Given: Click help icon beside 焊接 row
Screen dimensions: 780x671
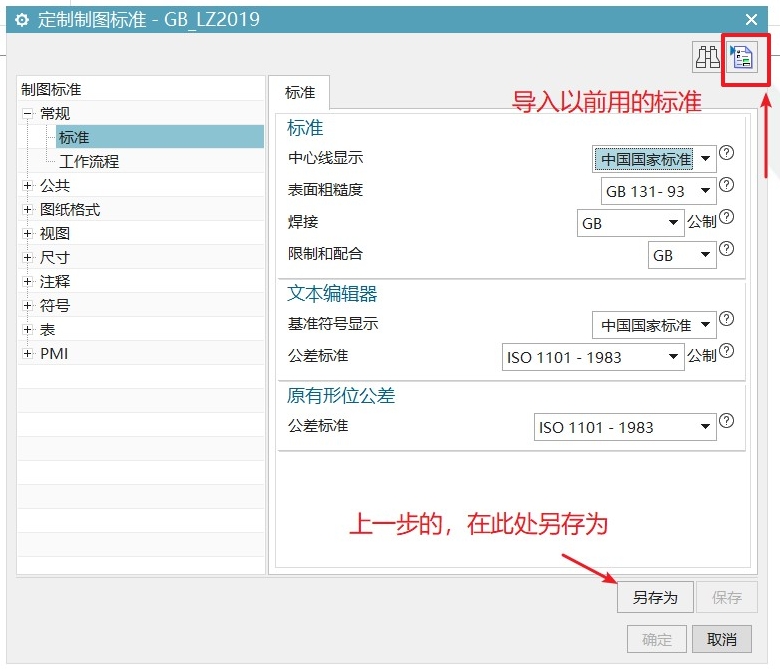Looking at the screenshot, I should pyautogui.click(x=727, y=217).
